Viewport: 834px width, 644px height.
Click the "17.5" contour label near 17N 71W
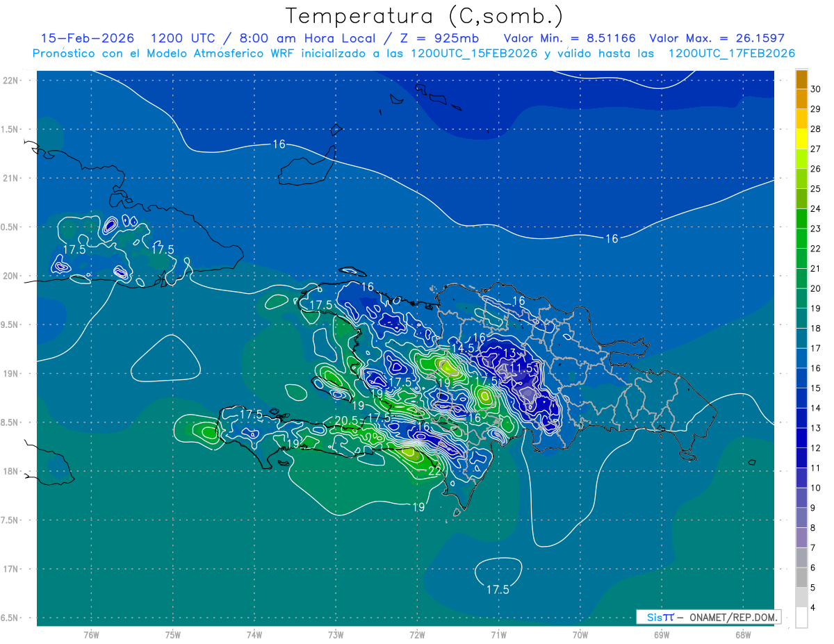[498, 589]
